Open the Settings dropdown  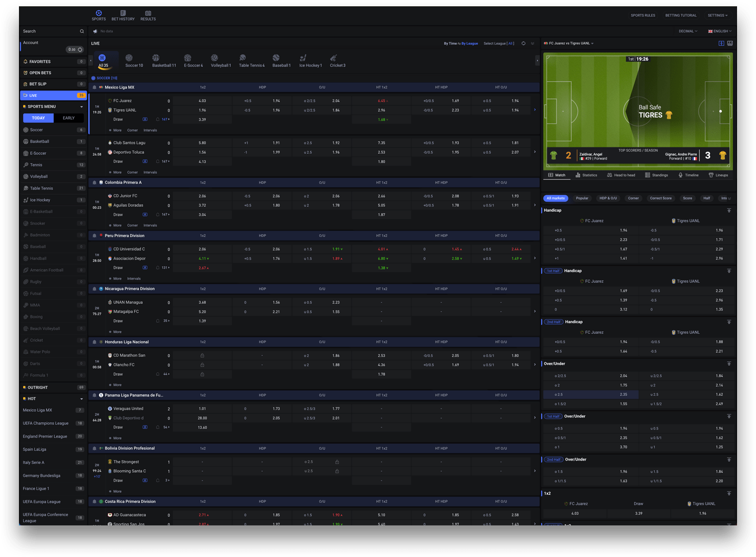coord(718,15)
